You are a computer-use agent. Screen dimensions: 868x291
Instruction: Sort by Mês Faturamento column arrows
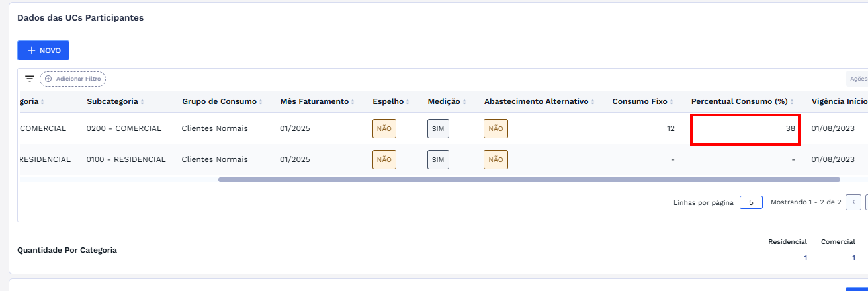coord(353,102)
